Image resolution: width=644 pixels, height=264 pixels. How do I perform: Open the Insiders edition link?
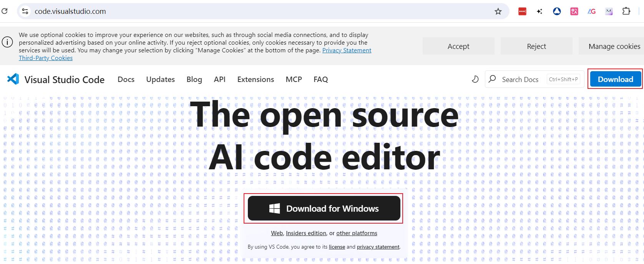pos(306,233)
